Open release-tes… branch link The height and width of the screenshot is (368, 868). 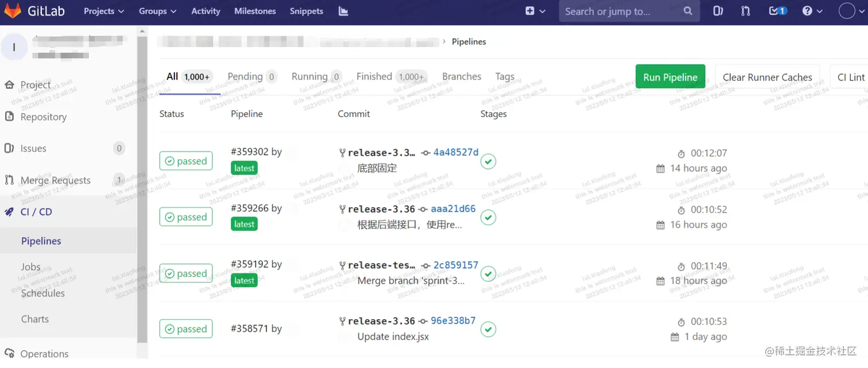381,265
